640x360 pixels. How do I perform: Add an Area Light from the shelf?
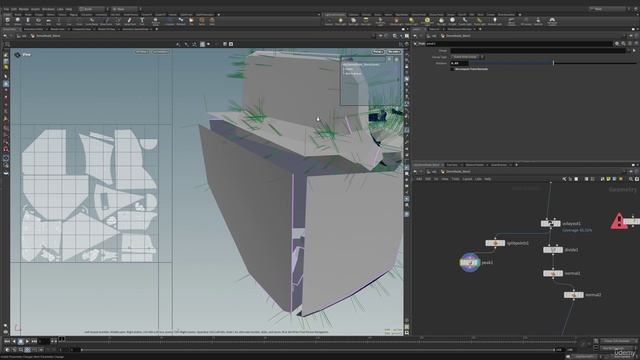[366, 21]
